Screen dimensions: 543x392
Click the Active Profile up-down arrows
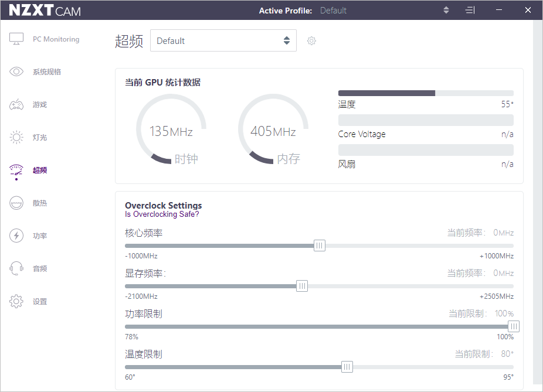446,11
